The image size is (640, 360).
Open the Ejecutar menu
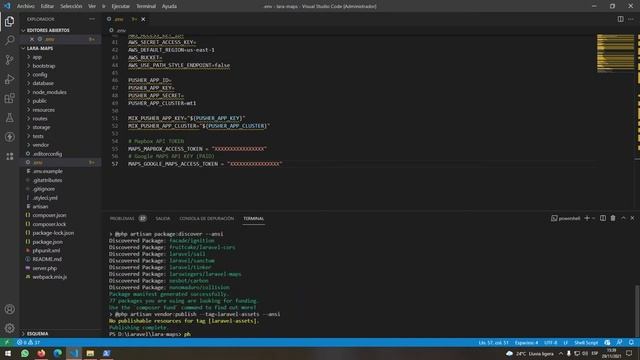120,6
